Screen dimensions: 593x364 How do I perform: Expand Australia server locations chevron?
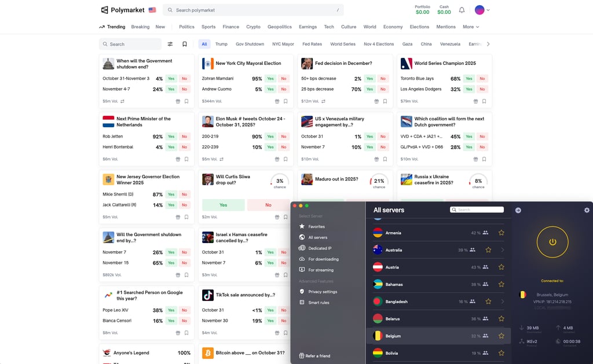click(x=503, y=250)
